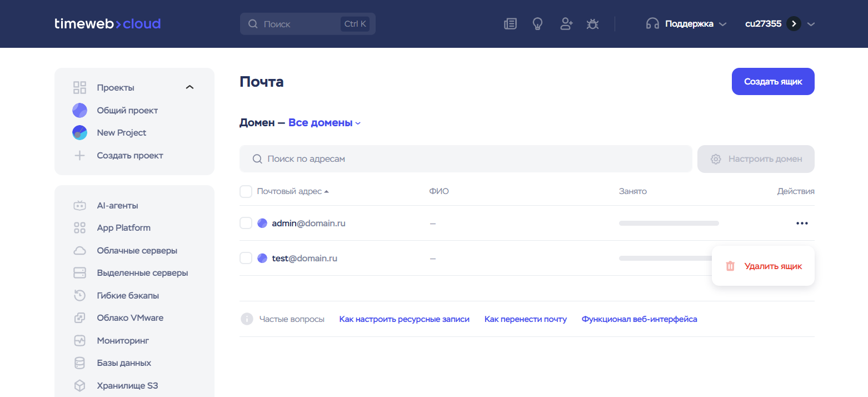This screenshot has height=397, width=868.
Task: Open AI-агенты from the sidebar
Action: (x=117, y=206)
